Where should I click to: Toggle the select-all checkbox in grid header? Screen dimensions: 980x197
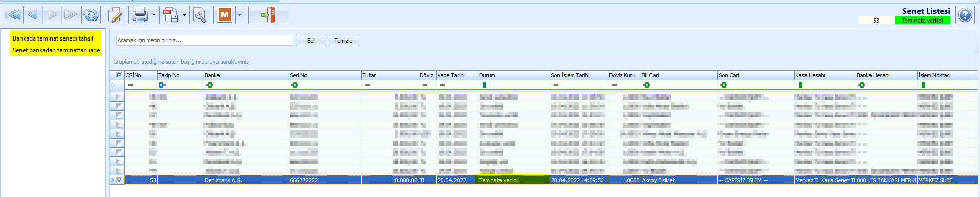(x=119, y=75)
